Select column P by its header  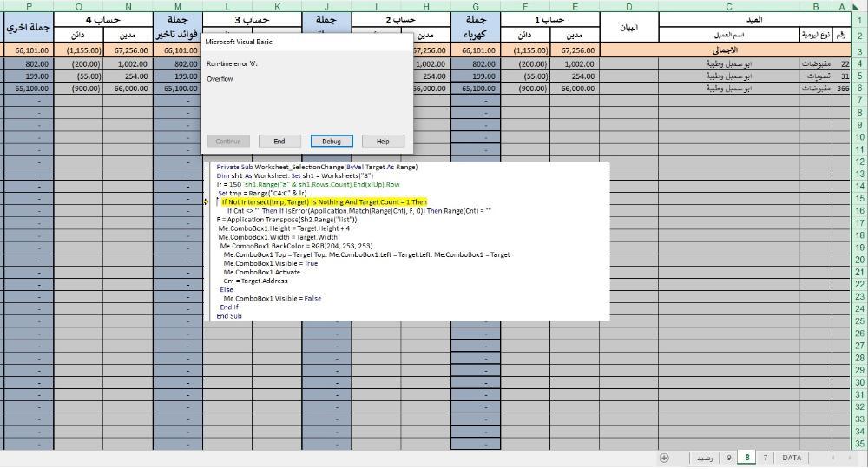29,7
